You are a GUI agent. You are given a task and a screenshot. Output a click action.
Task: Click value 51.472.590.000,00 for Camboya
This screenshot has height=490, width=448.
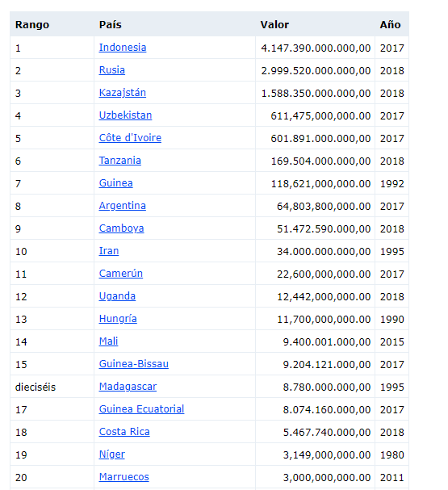pyautogui.click(x=324, y=229)
